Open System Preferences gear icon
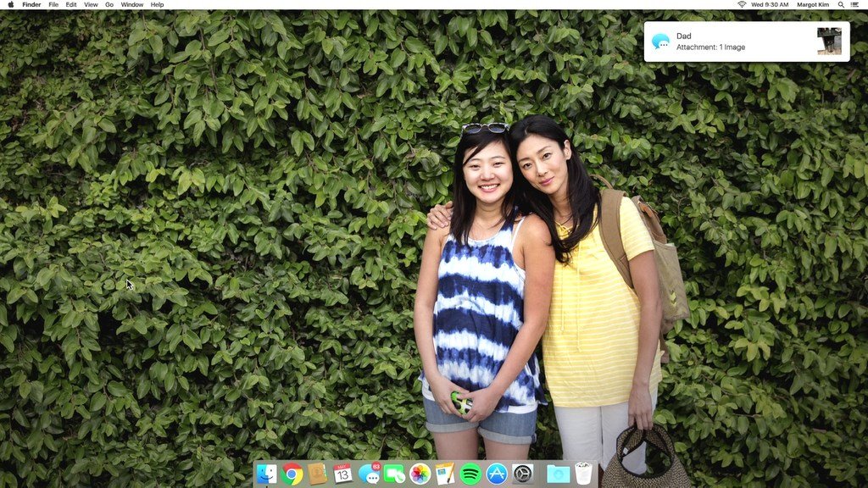 coord(522,474)
